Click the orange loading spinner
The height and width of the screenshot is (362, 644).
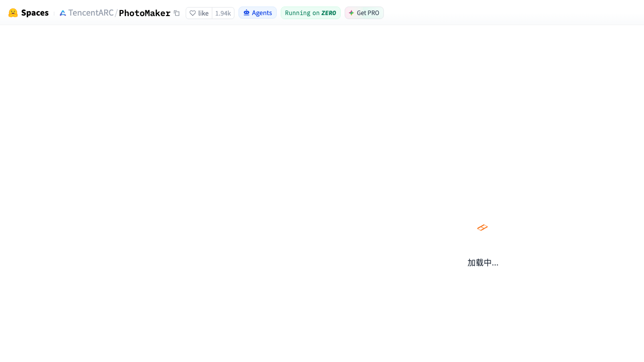(482, 228)
